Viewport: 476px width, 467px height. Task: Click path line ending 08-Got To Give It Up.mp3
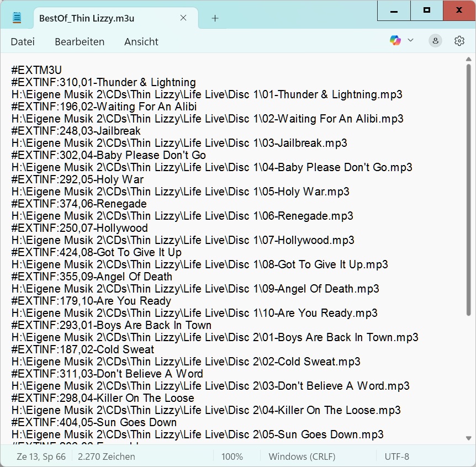199,264
